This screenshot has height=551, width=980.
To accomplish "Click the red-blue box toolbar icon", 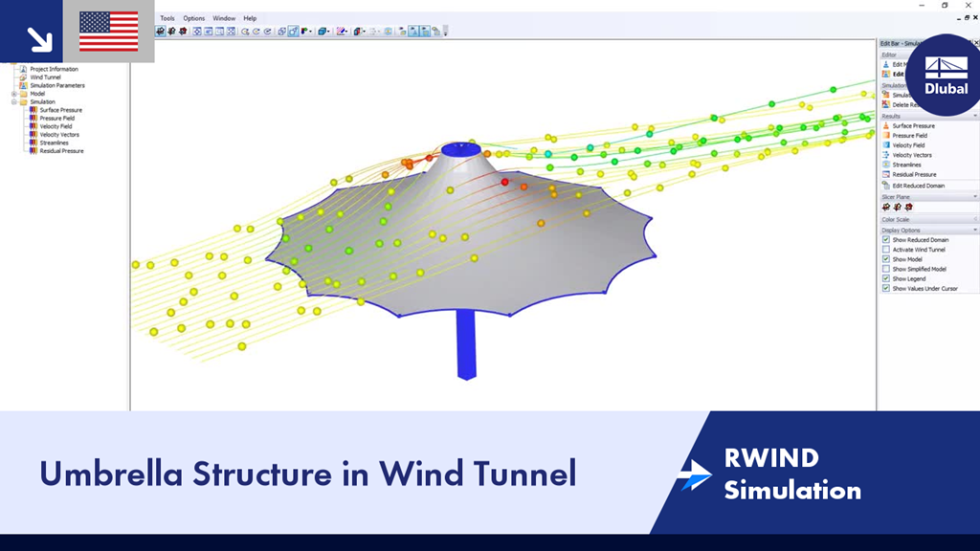I will pos(358,32).
